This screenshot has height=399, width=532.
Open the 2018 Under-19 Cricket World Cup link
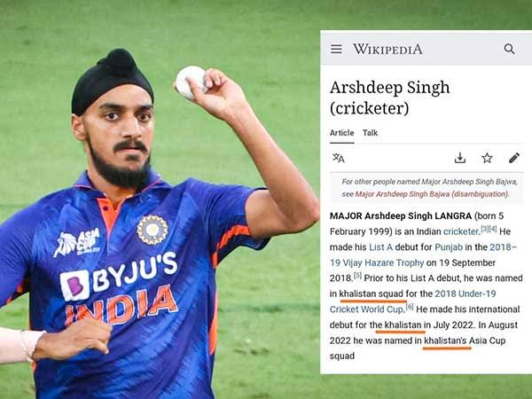[412, 301]
